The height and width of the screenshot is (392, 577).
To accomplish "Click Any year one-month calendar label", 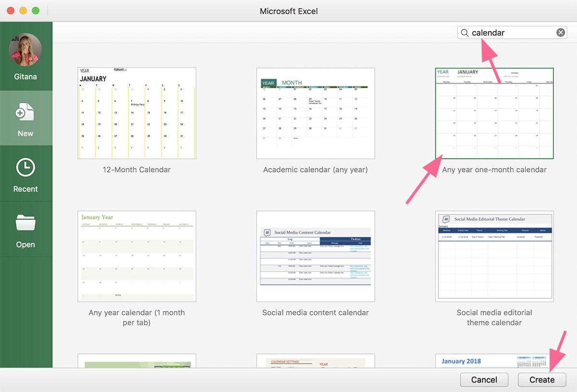I will 494,170.
